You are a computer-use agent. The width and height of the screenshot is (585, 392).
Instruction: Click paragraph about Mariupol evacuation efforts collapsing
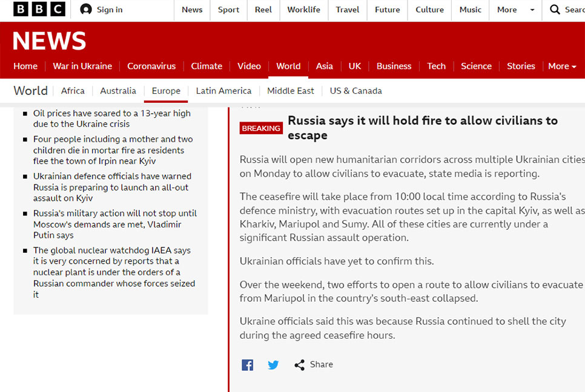click(x=411, y=292)
